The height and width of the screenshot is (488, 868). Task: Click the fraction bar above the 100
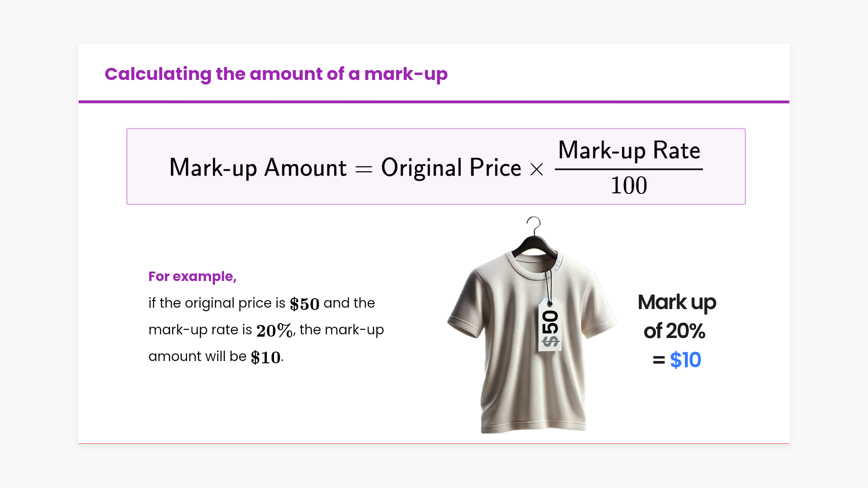pos(629,169)
